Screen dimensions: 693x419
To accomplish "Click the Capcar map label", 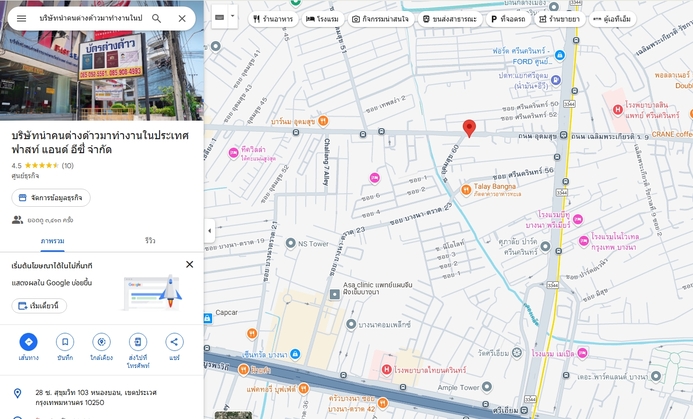I will click(226, 312).
